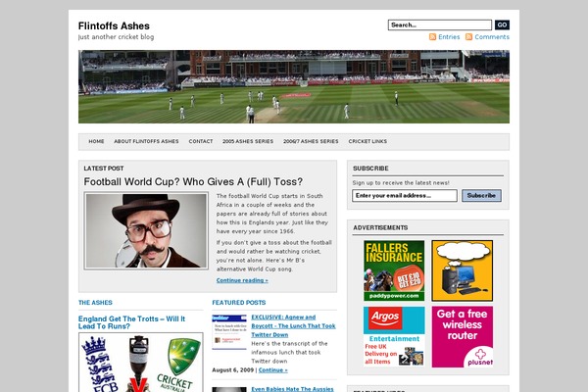Open the computer thought bubble ad
Image resolution: width=588 pixels, height=392 pixels.
(x=462, y=270)
